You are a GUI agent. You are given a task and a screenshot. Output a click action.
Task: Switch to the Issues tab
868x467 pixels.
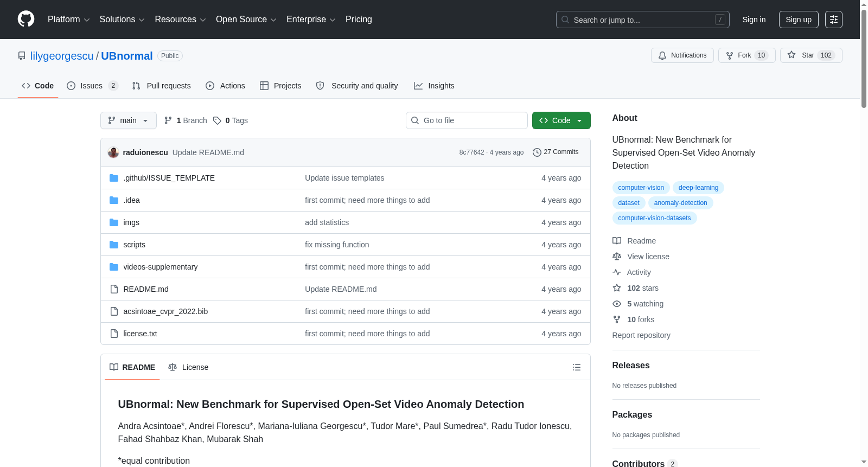[92, 86]
